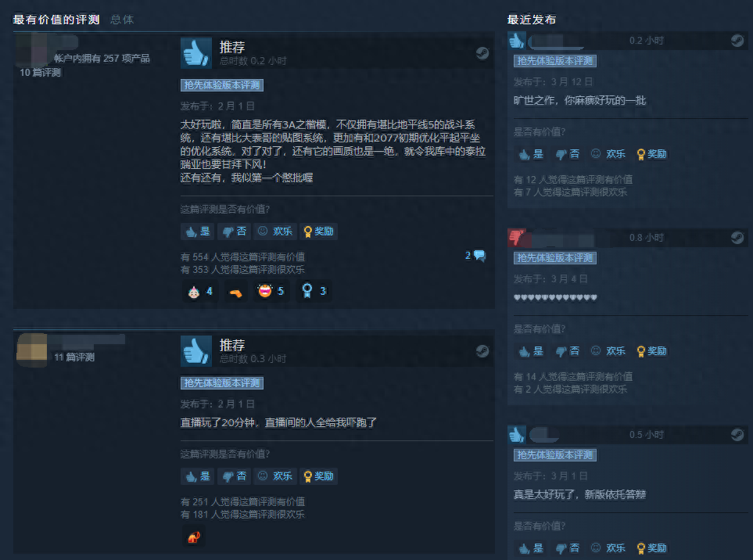
Task: Open the second reviewer's avatar thumbnail
Action: pyautogui.click(x=32, y=349)
